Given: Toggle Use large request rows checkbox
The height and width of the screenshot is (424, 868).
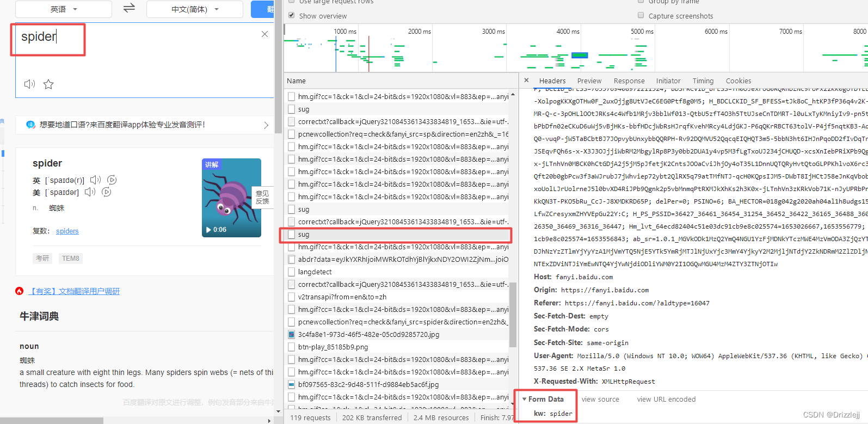Looking at the screenshot, I should tap(292, 2).
